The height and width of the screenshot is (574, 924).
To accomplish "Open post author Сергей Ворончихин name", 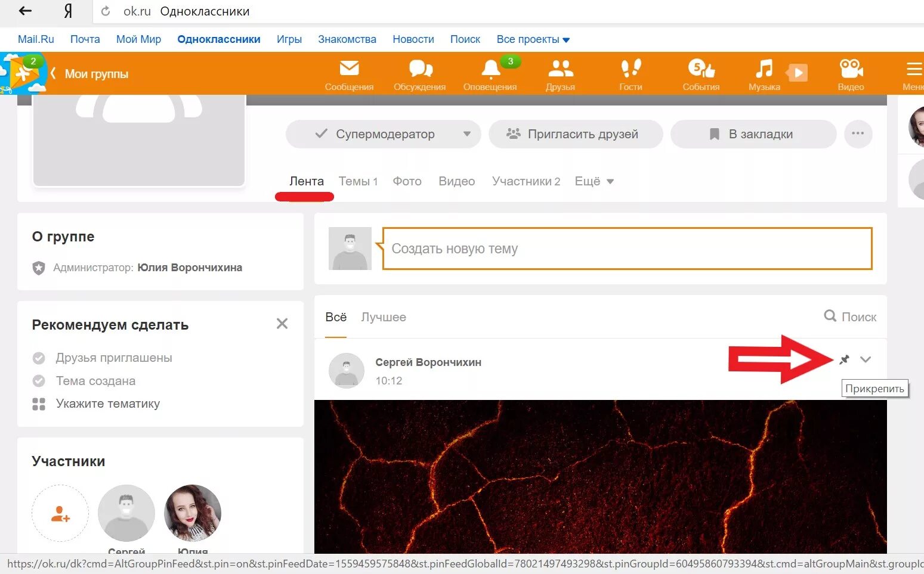I will [428, 362].
